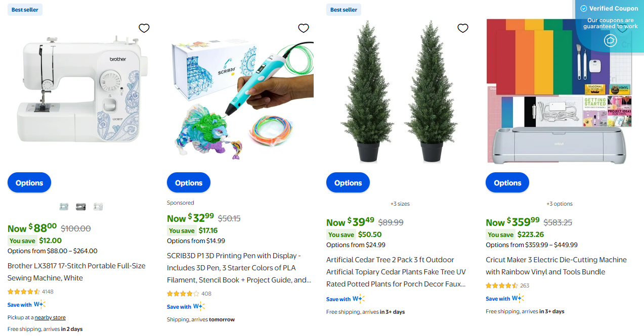This screenshot has height=336, width=644.
Task: Expand the +3 sizes for the cedar trees
Action: pos(400,204)
